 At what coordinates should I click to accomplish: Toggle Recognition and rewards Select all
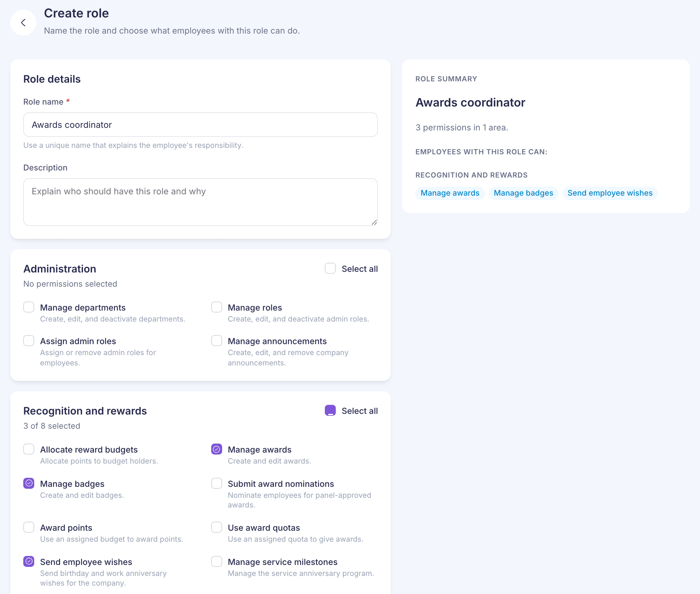[x=330, y=411]
